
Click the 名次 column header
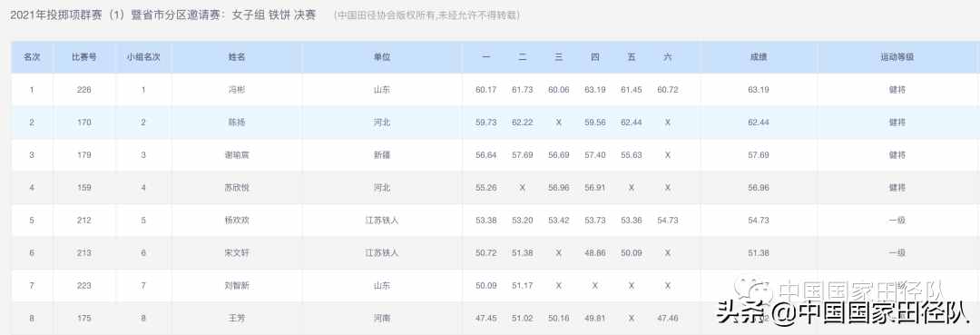tap(32, 57)
